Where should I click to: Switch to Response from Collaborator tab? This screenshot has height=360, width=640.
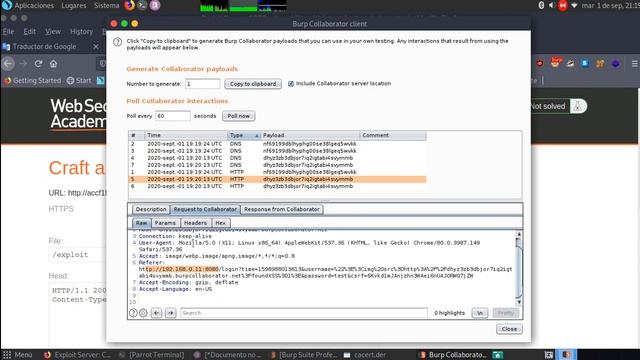point(282,209)
